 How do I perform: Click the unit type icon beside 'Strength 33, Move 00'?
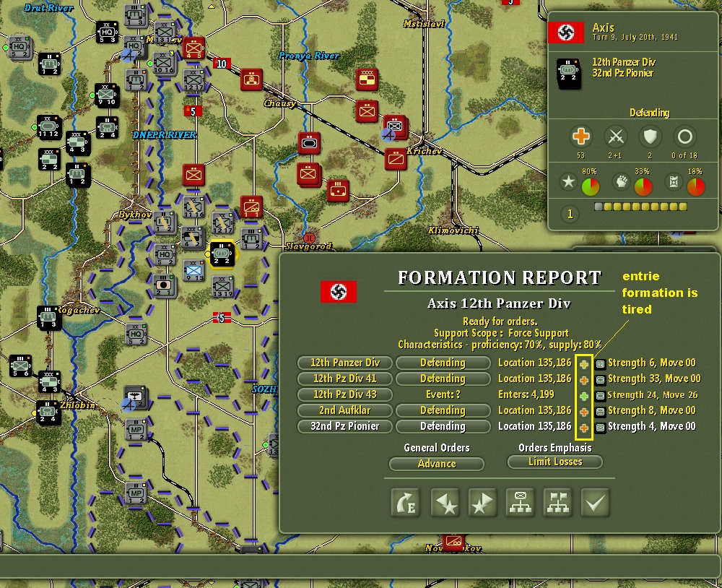pos(600,380)
